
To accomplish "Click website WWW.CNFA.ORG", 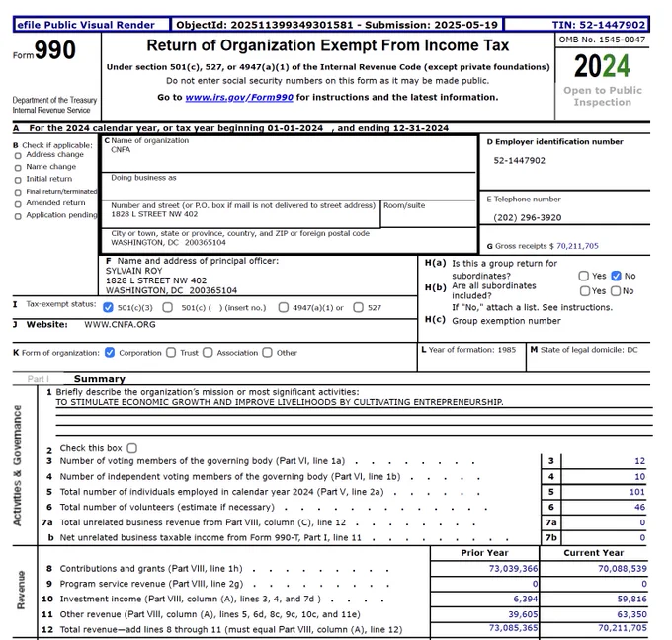I will [x=120, y=325].
